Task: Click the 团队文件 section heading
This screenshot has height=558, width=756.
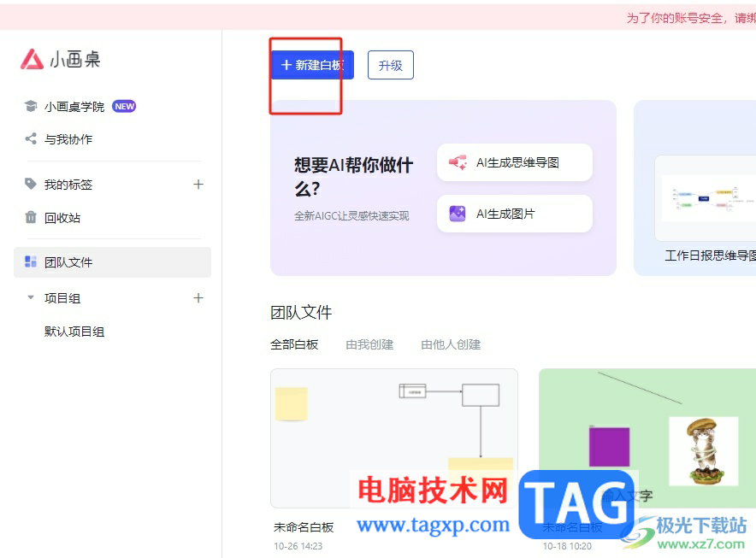Action: coord(301,312)
